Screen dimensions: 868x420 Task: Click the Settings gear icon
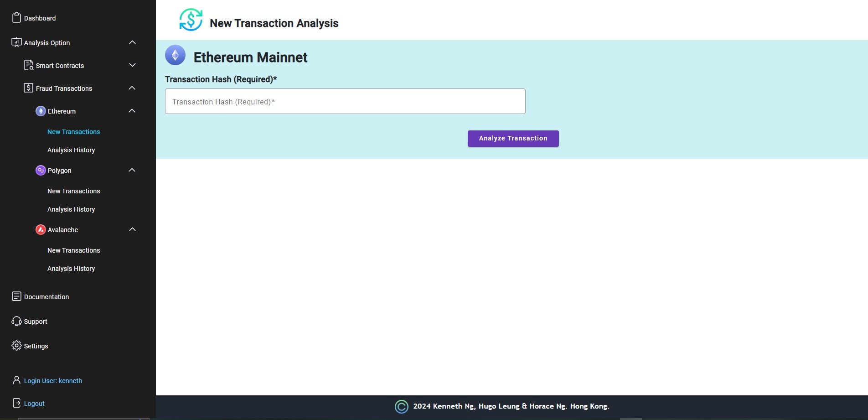click(16, 346)
